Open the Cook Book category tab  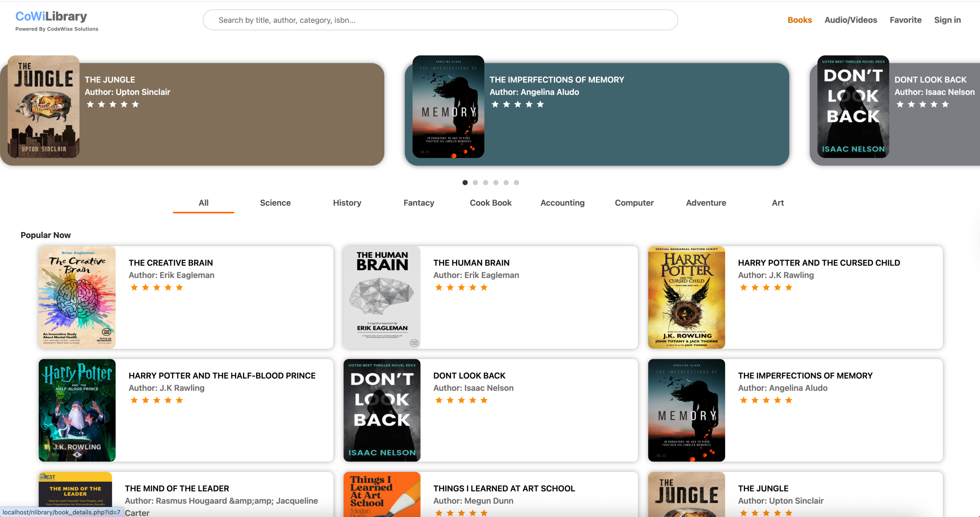tap(491, 203)
